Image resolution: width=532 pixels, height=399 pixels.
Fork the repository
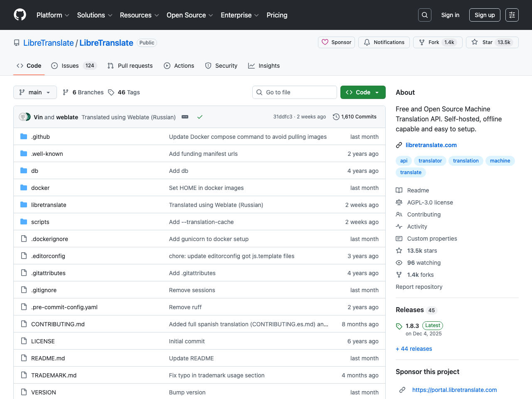437,42
